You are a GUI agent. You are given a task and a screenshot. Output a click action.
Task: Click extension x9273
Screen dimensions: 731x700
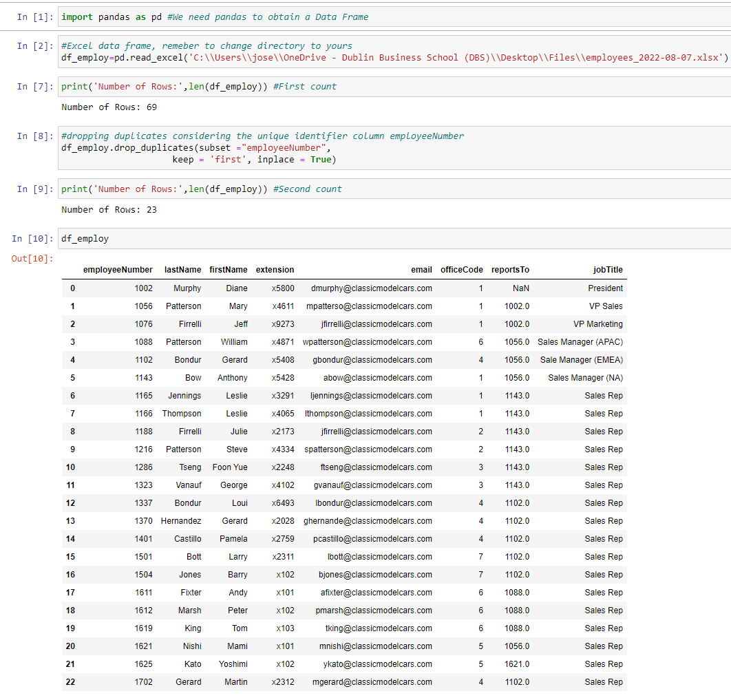[x=283, y=324]
